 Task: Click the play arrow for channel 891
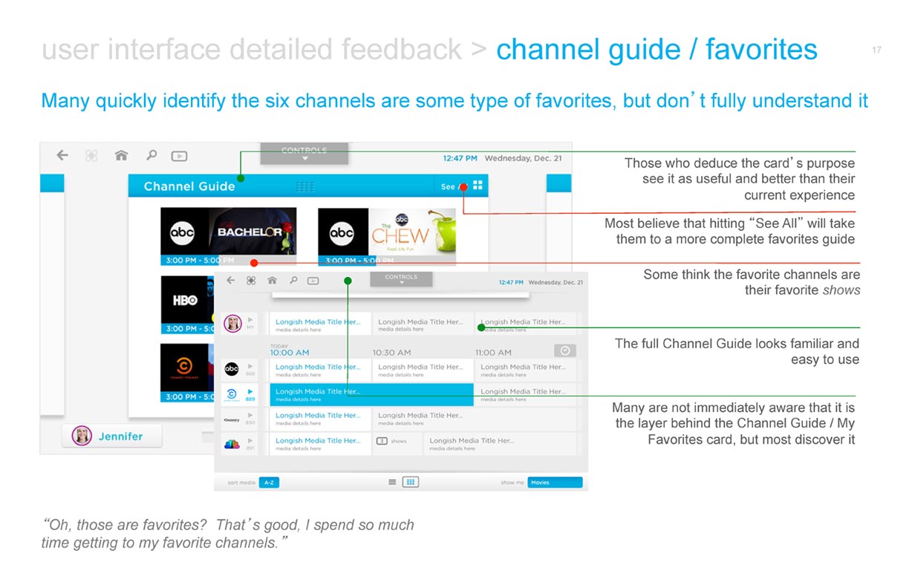tap(250, 441)
